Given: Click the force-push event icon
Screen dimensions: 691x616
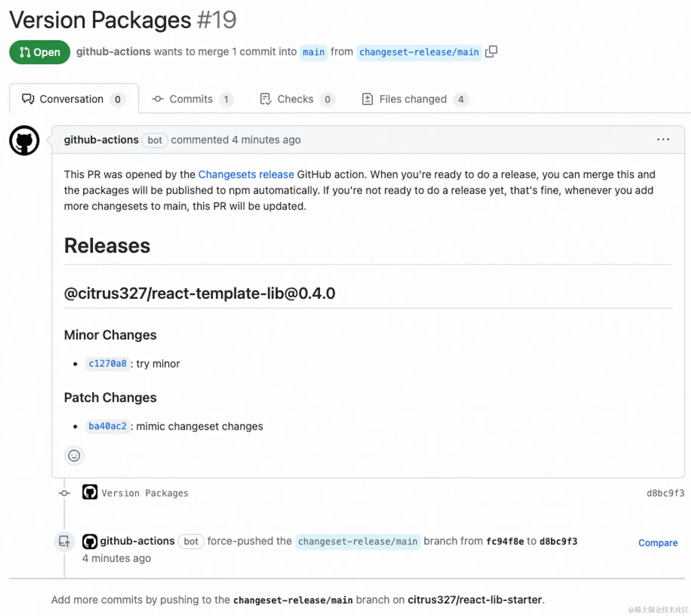Looking at the screenshot, I should pos(65,542).
